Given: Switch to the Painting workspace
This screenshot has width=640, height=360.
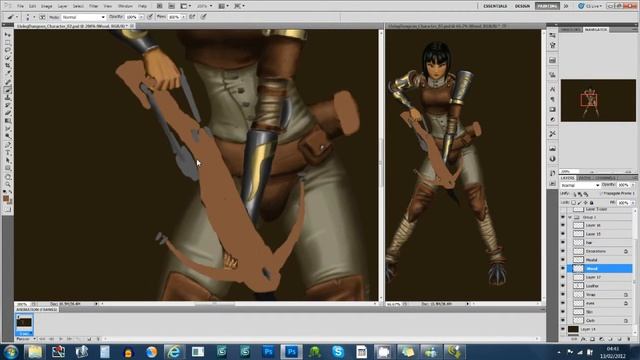Looking at the screenshot, I should (547, 6).
